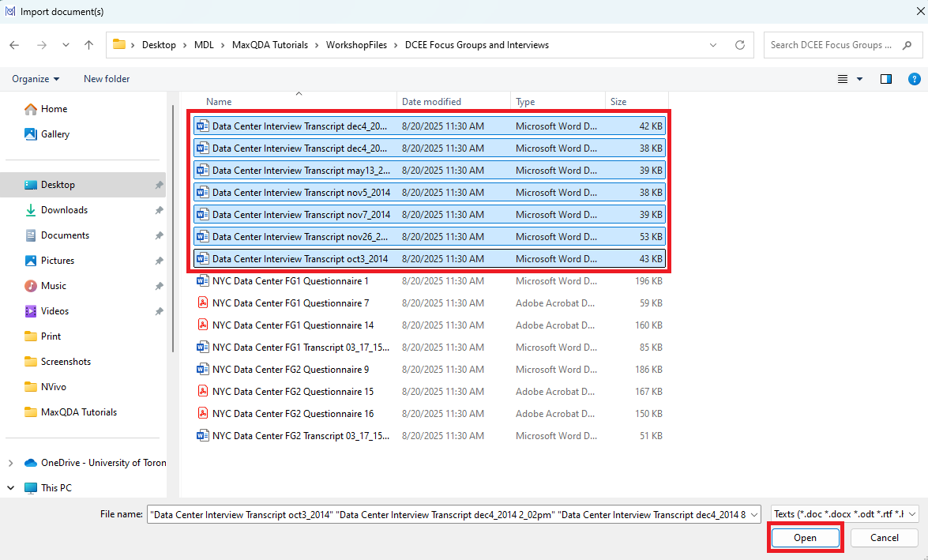Click PDF icon of FG1 Questionnaire 14
The height and width of the screenshot is (560, 928).
[x=202, y=325]
